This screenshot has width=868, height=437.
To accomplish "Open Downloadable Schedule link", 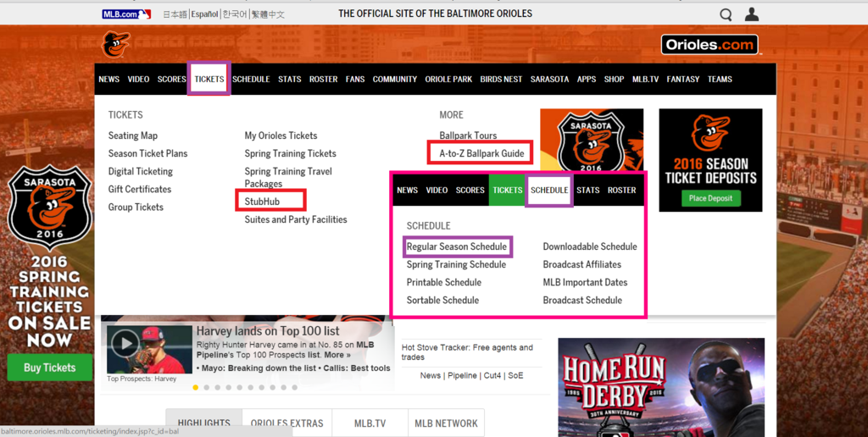I will coord(590,246).
